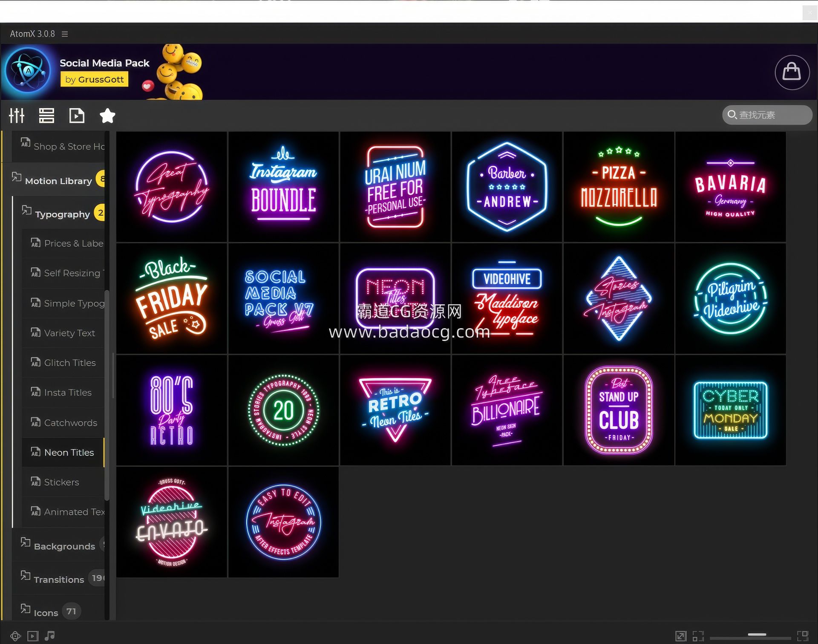Select the Retro Neon Titles triangle thumbnail
Screen dimensions: 818x644
(x=395, y=410)
